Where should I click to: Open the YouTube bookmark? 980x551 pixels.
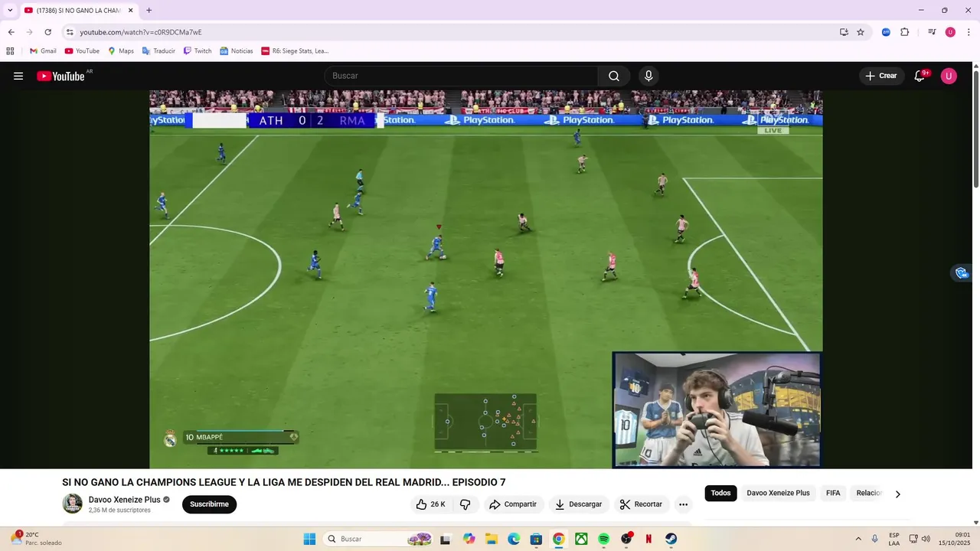tap(82, 51)
